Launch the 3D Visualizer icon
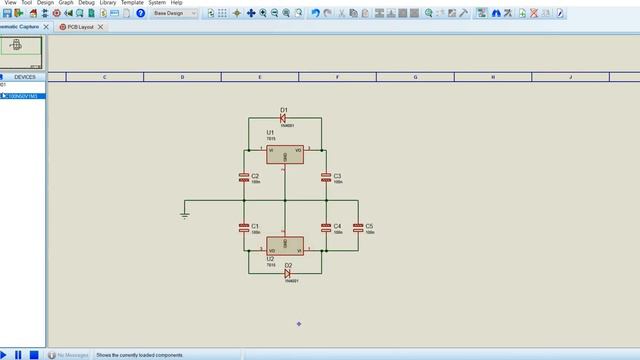The height and width of the screenshot is (360, 640). (x=68, y=13)
